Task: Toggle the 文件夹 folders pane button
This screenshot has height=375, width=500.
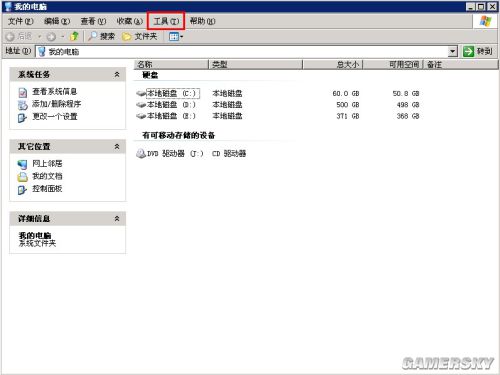Action: coord(139,36)
